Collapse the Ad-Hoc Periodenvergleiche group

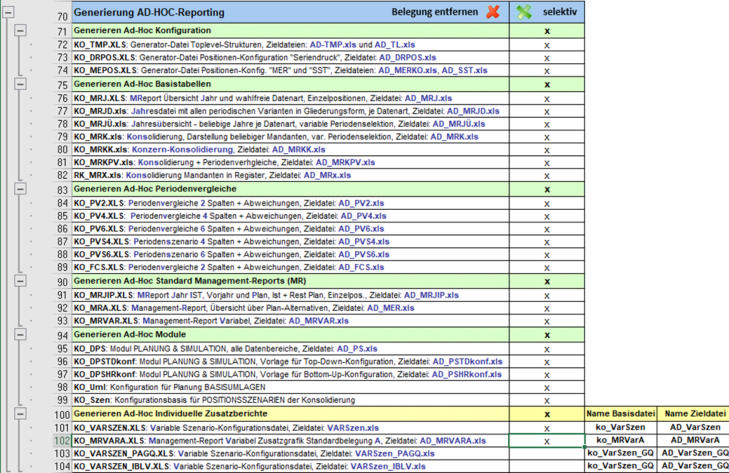(x=19, y=189)
